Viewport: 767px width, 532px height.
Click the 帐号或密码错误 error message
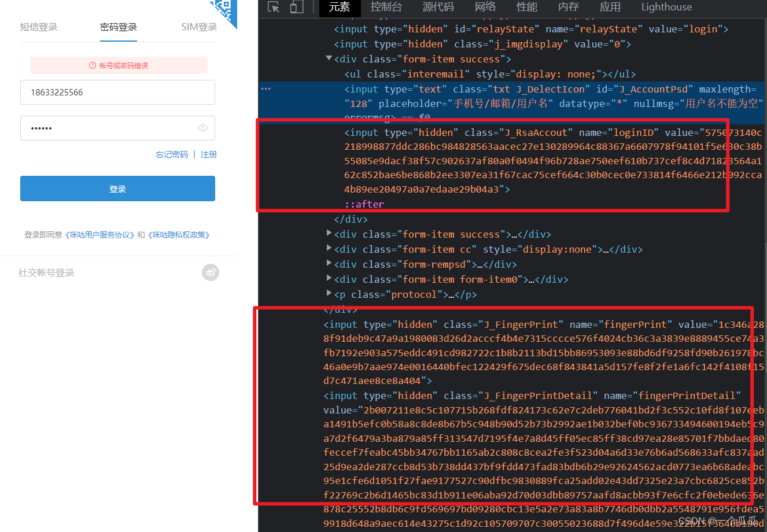pyautogui.click(x=119, y=65)
